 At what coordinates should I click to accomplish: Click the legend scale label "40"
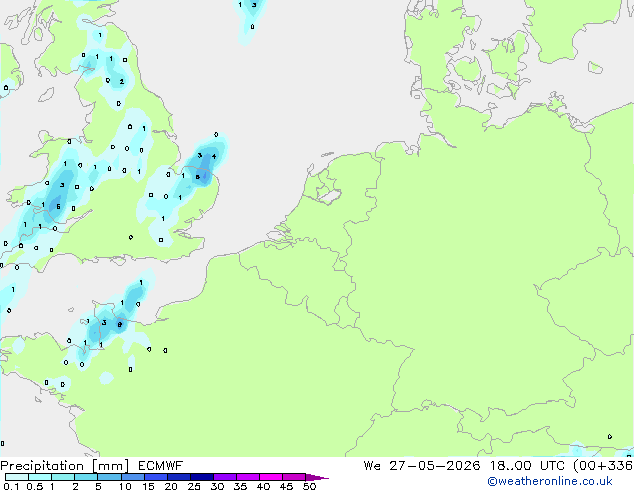[x=264, y=486]
